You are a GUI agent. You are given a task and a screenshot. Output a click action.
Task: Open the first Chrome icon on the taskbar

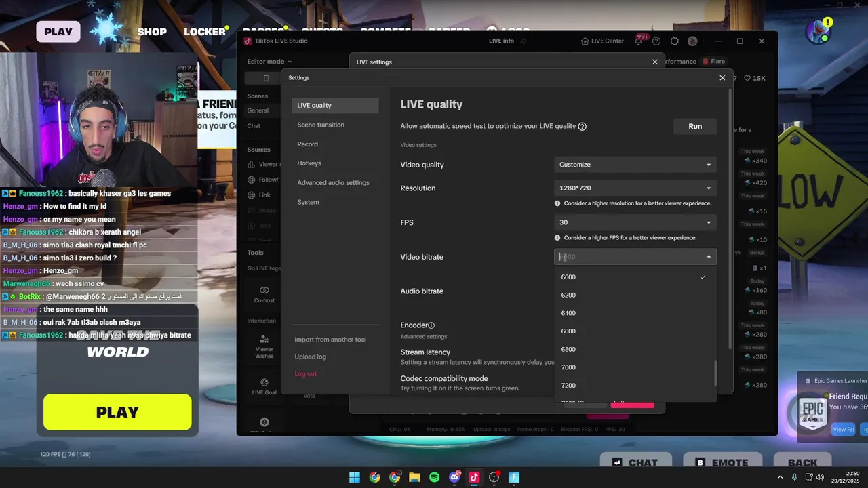coord(374,477)
